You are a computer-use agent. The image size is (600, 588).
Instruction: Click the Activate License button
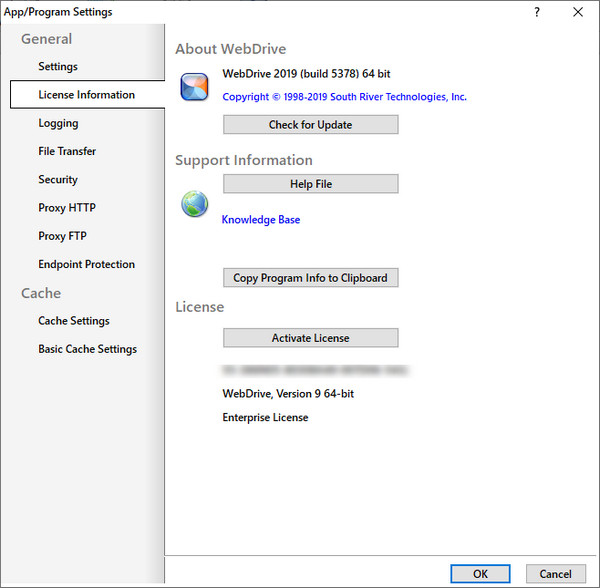(311, 338)
